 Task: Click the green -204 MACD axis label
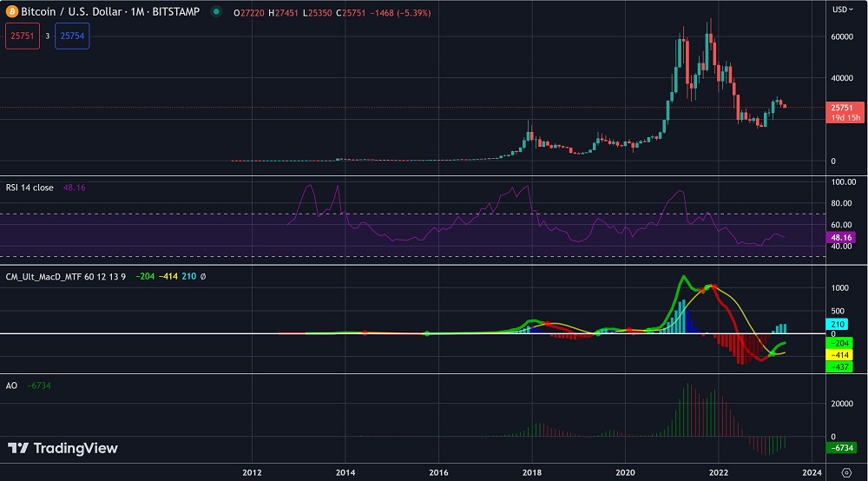coord(839,343)
